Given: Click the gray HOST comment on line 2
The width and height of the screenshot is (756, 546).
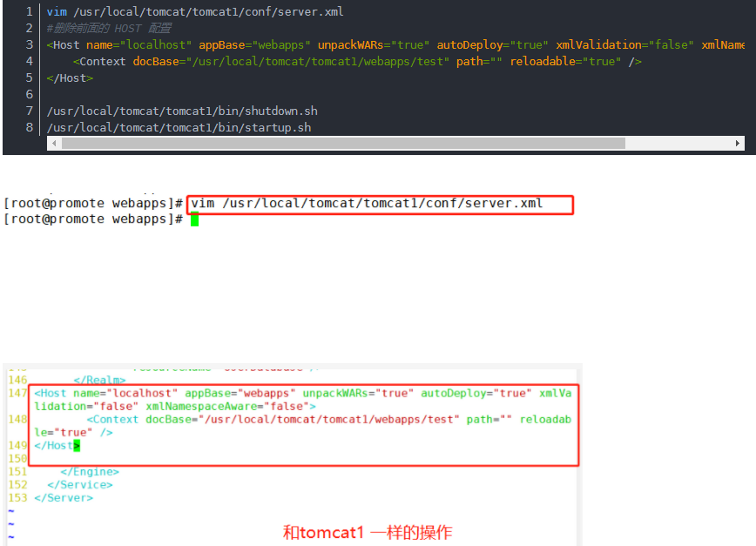Looking at the screenshot, I should click(x=109, y=29).
